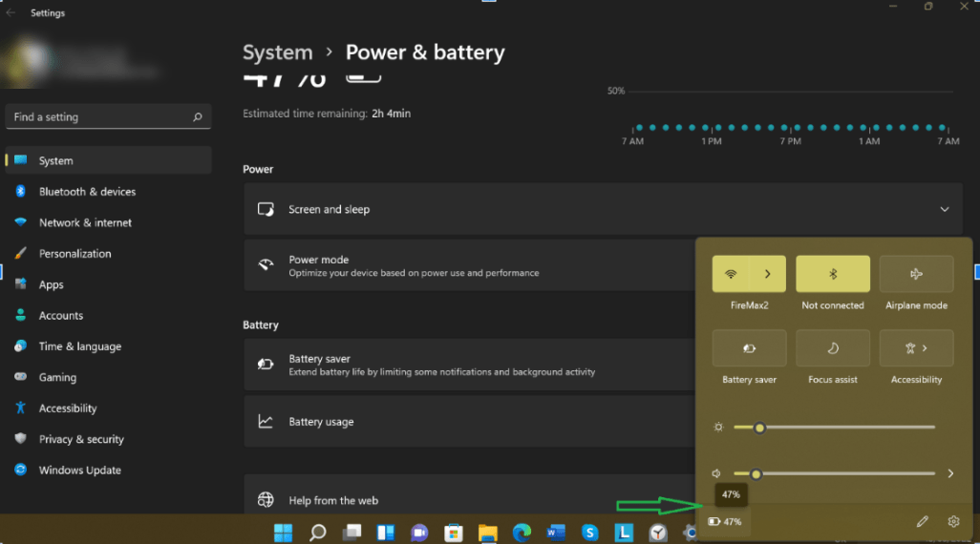Click the Windows Start button
The height and width of the screenshot is (544, 980).
click(284, 533)
